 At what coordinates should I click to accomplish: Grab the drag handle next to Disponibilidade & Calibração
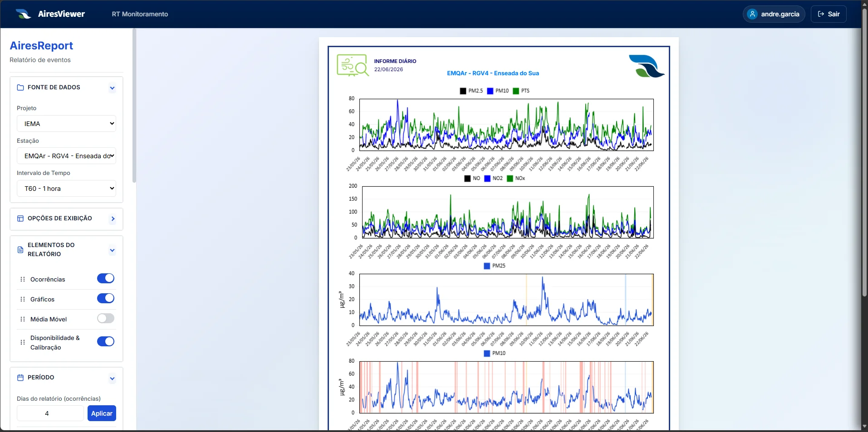coord(23,342)
